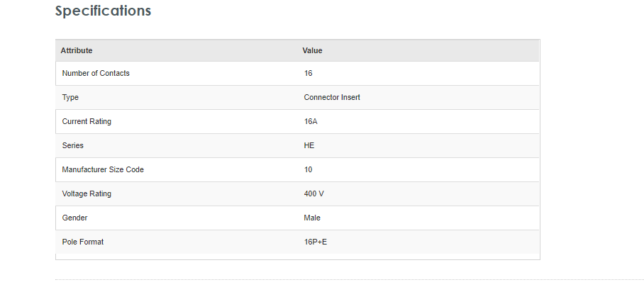Click the Male gender value
This screenshot has height=292, width=644.
pos(312,218)
